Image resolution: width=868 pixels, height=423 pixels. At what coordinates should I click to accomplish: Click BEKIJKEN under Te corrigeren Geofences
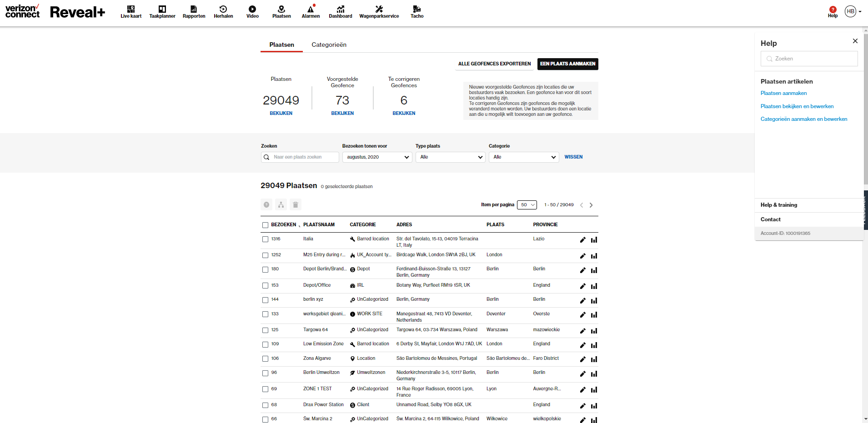point(404,113)
